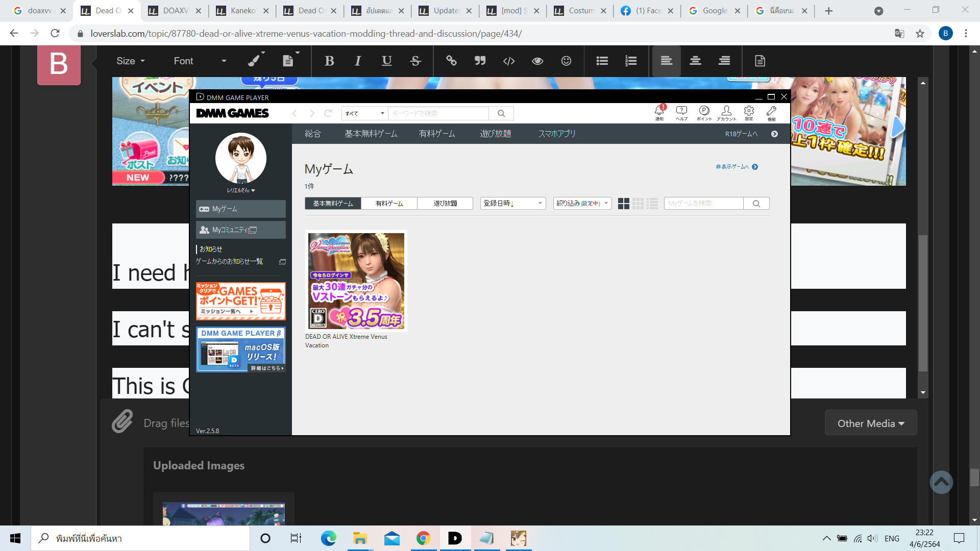Open the Font dropdown
This screenshot has height=551, width=980.
point(200,61)
